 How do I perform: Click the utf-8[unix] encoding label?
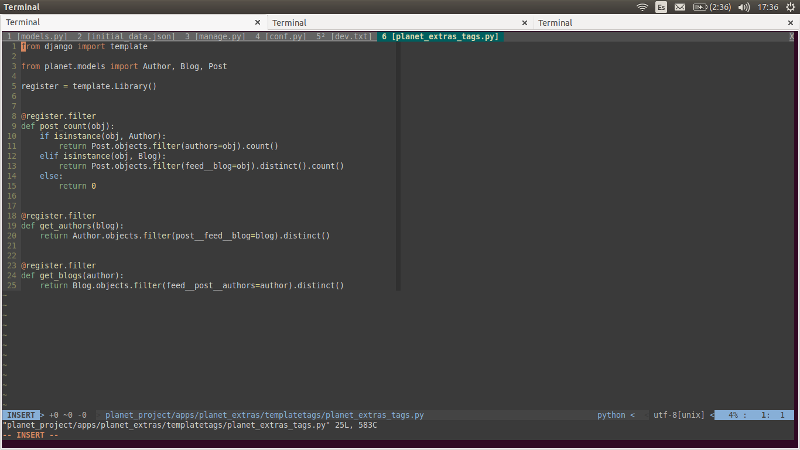point(679,415)
